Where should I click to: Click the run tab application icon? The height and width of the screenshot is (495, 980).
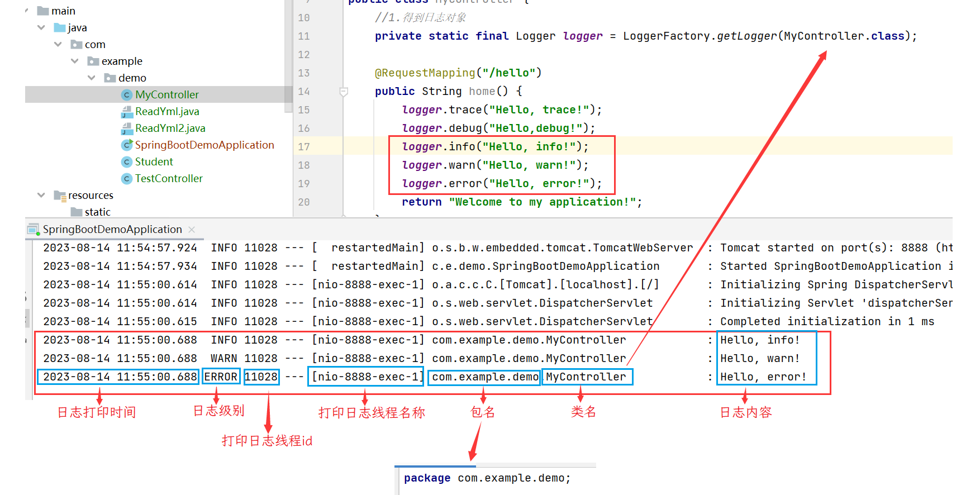34,230
